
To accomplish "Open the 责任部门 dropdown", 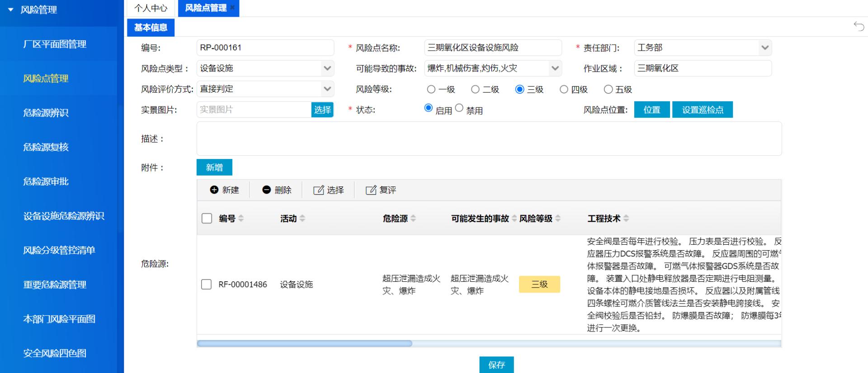I will pos(764,47).
